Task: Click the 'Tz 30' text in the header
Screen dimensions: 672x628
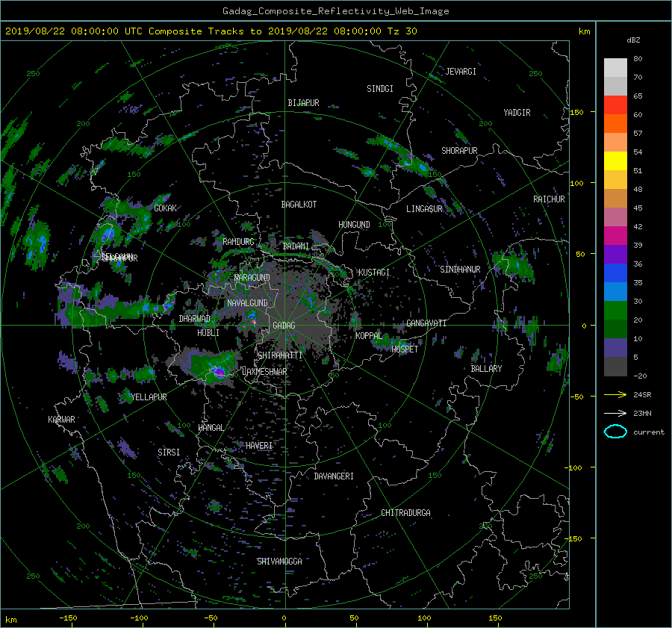Action: pyautogui.click(x=402, y=31)
